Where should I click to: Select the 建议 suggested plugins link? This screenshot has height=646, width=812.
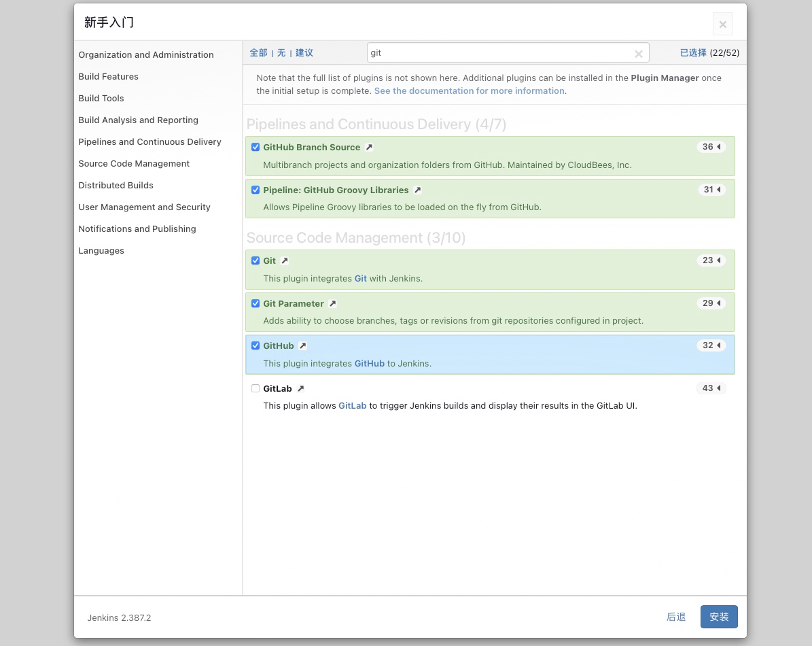304,52
